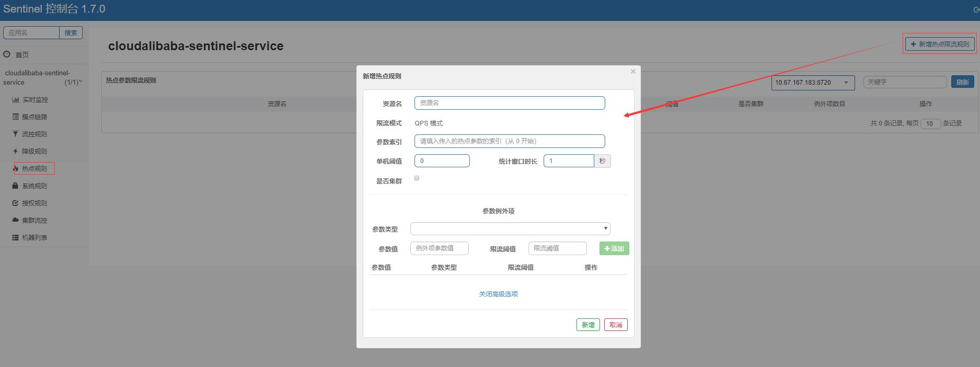Open 流控规则 menu item
Image resolution: width=980 pixels, height=367 pixels.
[x=34, y=134]
